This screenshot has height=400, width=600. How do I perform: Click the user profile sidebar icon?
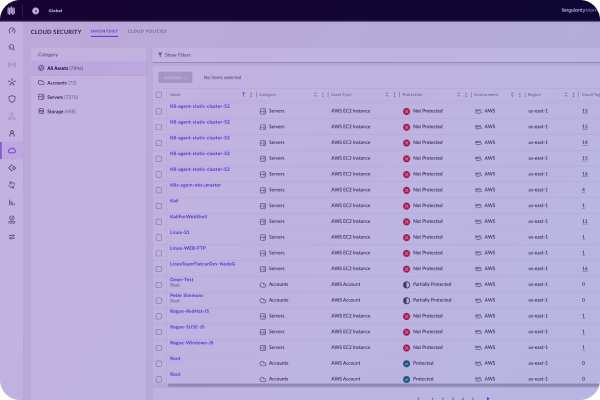pyautogui.click(x=12, y=133)
